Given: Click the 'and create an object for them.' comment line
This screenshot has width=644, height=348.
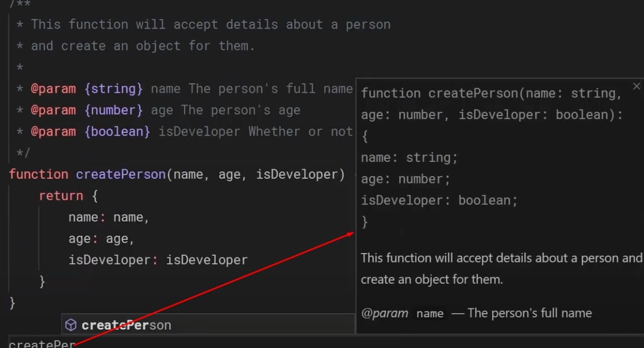Looking at the screenshot, I should pos(142,46).
